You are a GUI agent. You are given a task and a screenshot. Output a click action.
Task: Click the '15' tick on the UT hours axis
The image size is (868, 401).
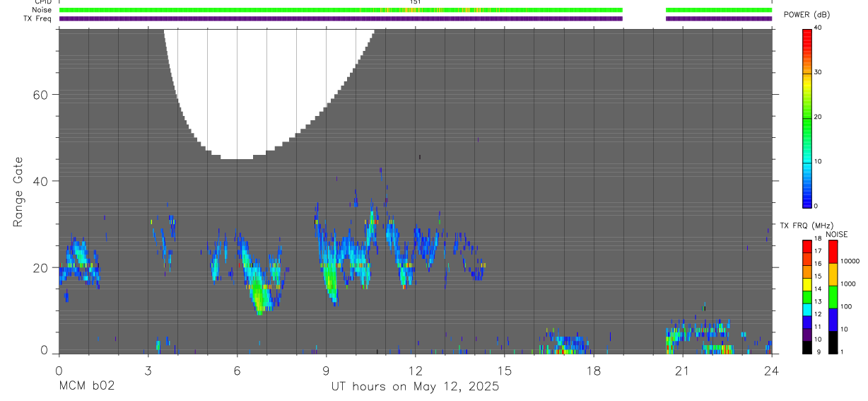point(505,371)
